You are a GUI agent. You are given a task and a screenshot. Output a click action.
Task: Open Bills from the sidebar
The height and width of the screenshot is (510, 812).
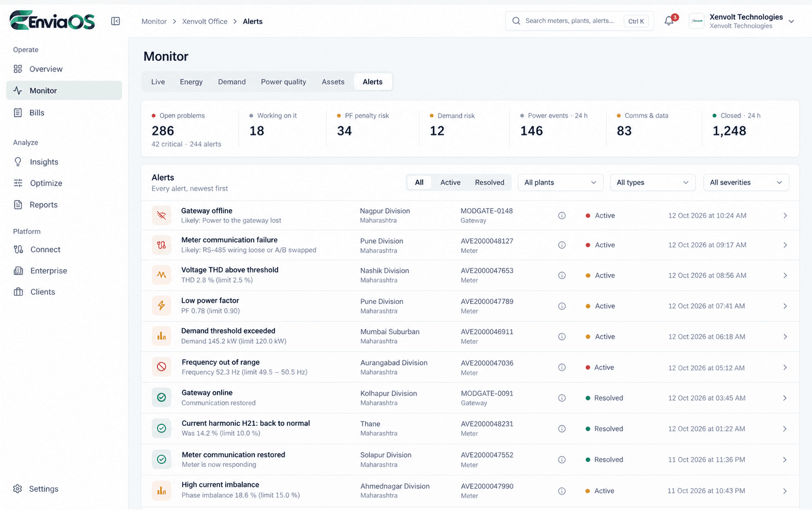[64, 113]
